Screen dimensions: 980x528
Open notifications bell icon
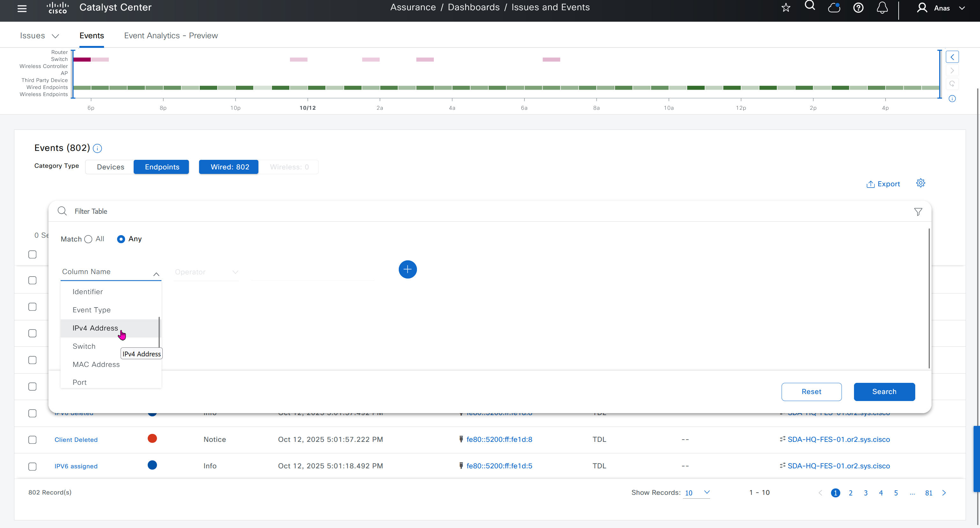(x=882, y=8)
